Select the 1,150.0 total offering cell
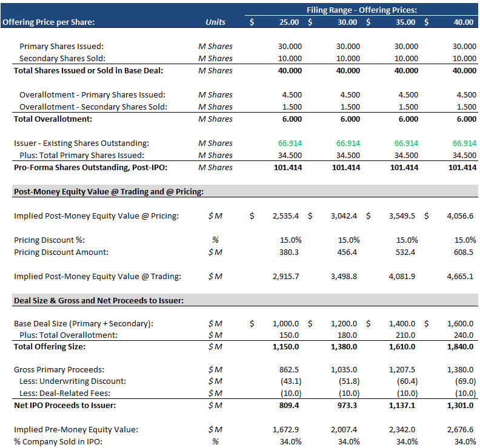 coord(285,347)
